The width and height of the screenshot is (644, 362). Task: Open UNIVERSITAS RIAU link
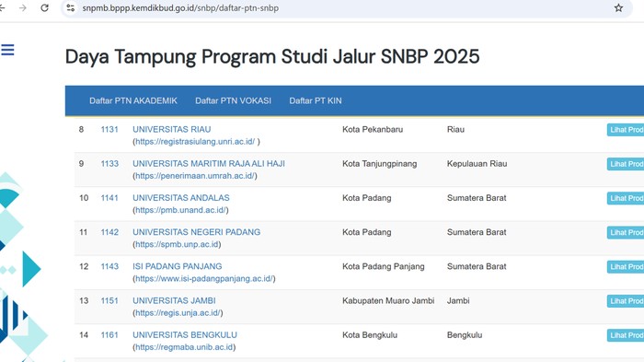click(x=172, y=129)
